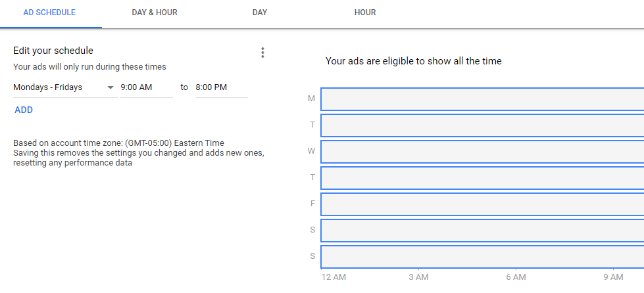This screenshot has height=293, width=644.
Task: Open the 9:00 AM start time field
Action: (x=145, y=87)
